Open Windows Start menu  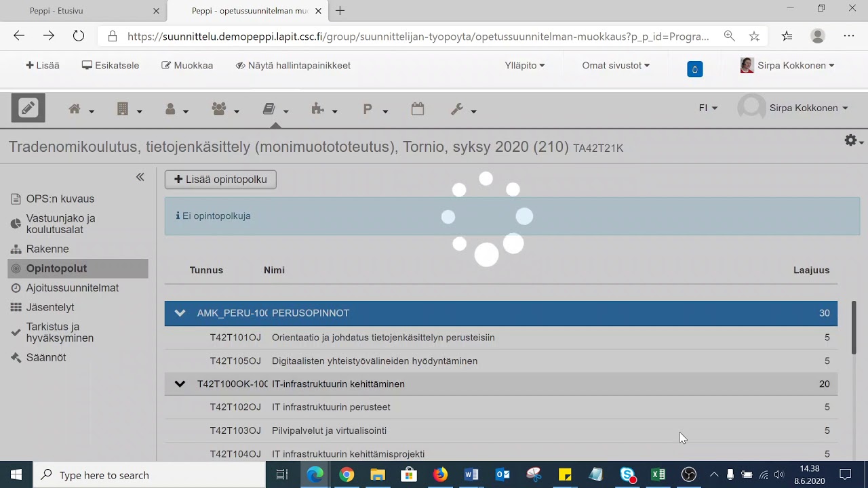click(x=16, y=475)
